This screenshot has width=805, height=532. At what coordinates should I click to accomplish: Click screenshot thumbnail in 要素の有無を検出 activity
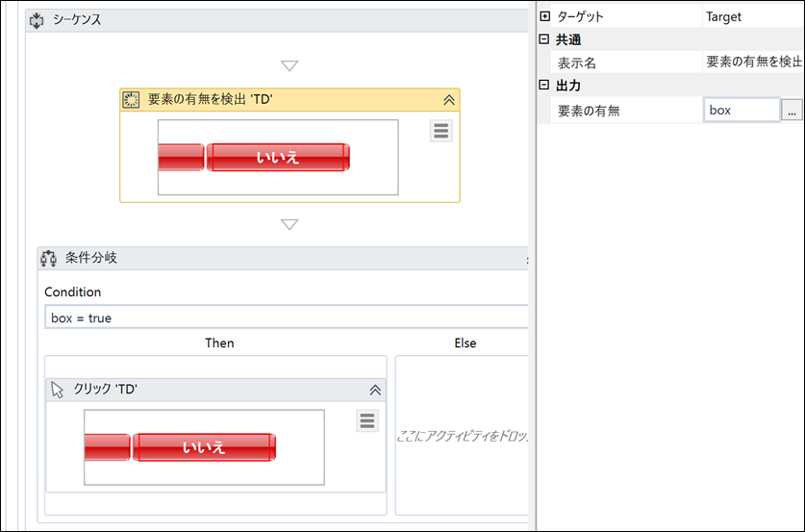pyautogui.click(x=278, y=157)
